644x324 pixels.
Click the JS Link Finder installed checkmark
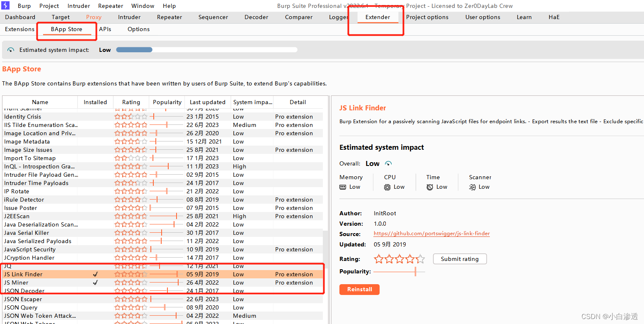pyautogui.click(x=95, y=274)
